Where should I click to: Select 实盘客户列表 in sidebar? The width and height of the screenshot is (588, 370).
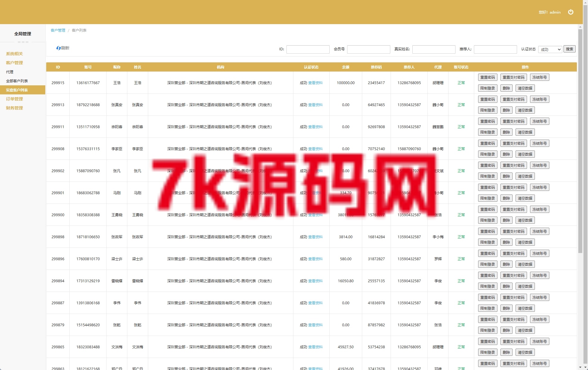pos(23,90)
